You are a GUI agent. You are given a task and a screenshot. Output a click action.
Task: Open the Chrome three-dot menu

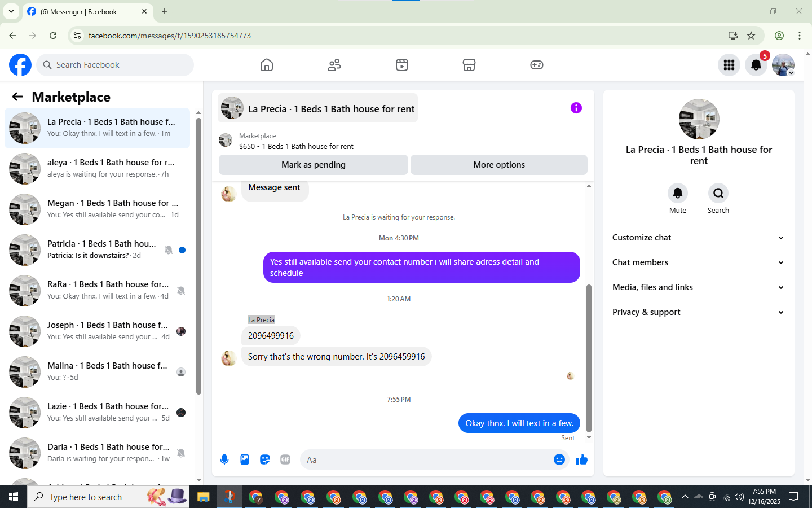pyautogui.click(x=800, y=36)
